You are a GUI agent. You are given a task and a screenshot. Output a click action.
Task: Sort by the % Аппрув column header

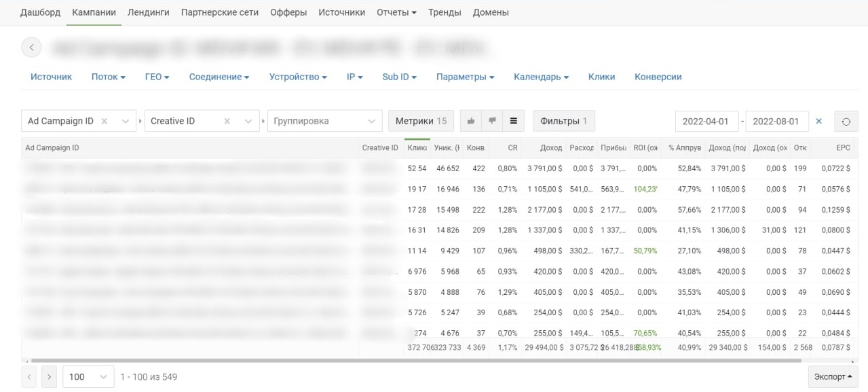[x=685, y=147]
